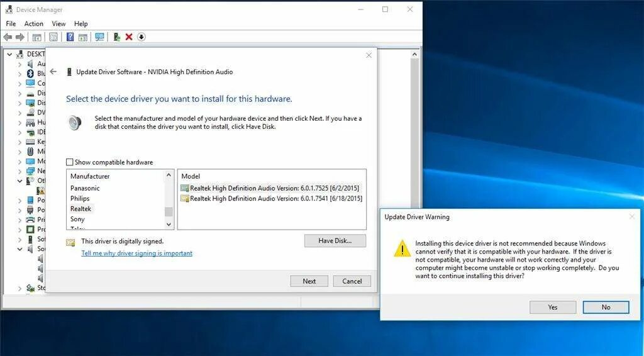Select the Audio inputs category icon at top
The height and width of the screenshot is (356, 644).
[30, 64]
